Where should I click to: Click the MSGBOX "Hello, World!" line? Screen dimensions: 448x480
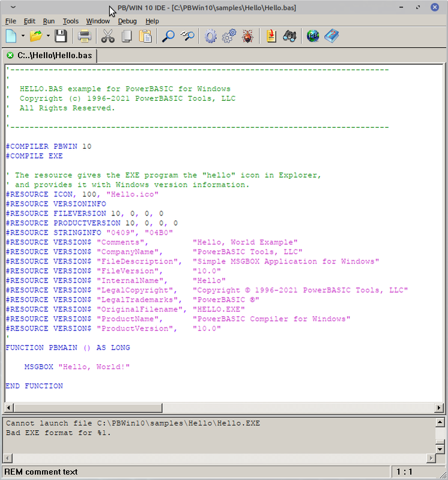(77, 367)
